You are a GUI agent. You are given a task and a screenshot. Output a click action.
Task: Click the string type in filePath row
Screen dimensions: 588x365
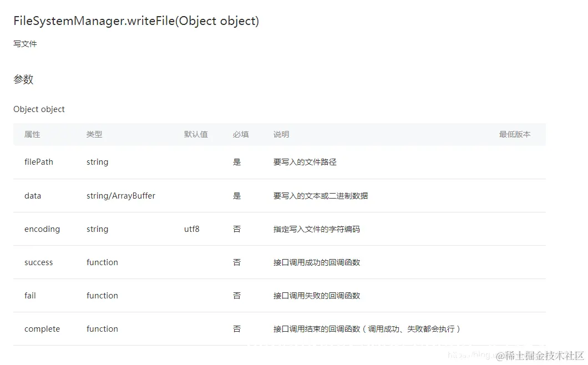[97, 162]
